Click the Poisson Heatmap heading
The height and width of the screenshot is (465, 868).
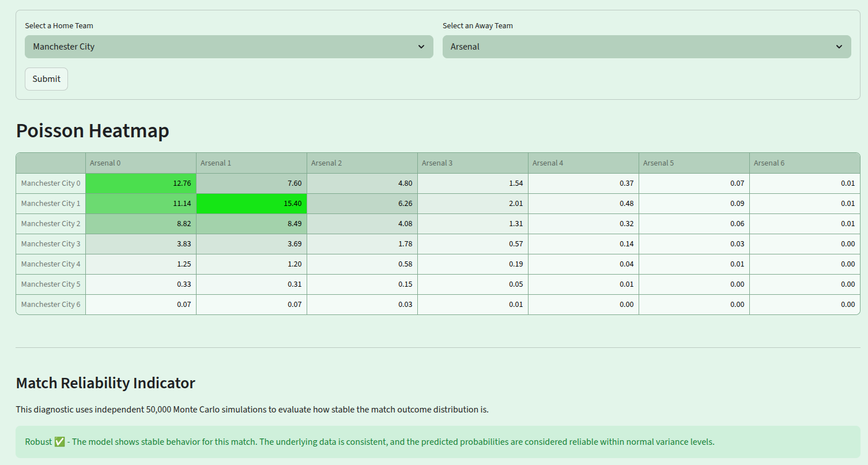click(x=93, y=131)
